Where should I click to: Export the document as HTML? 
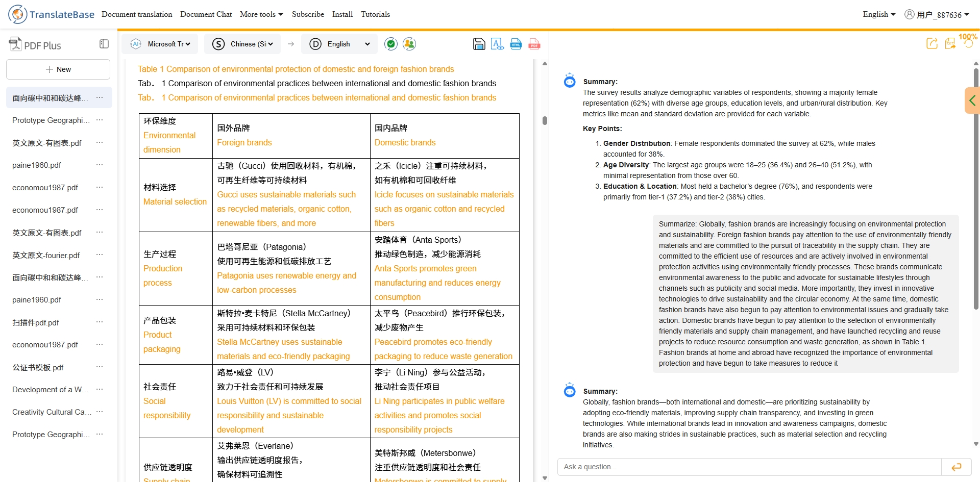pos(516,44)
